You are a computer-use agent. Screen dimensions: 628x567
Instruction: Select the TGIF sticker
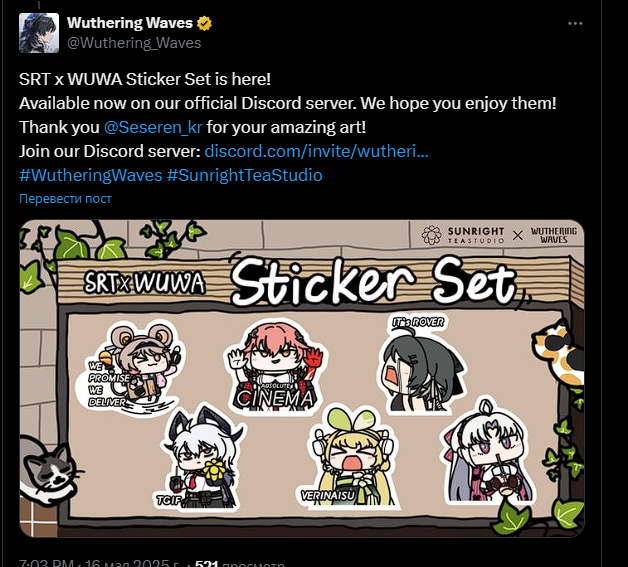(200, 458)
